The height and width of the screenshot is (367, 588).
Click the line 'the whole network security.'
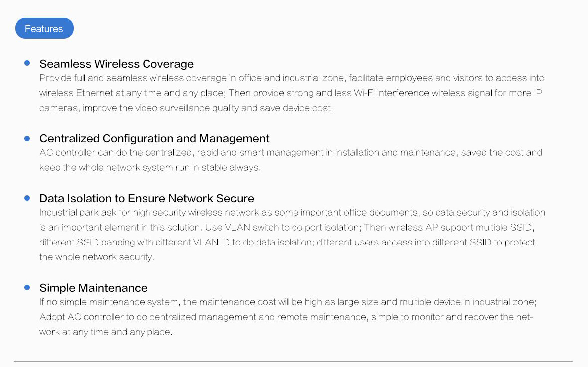pyautogui.click(x=97, y=257)
